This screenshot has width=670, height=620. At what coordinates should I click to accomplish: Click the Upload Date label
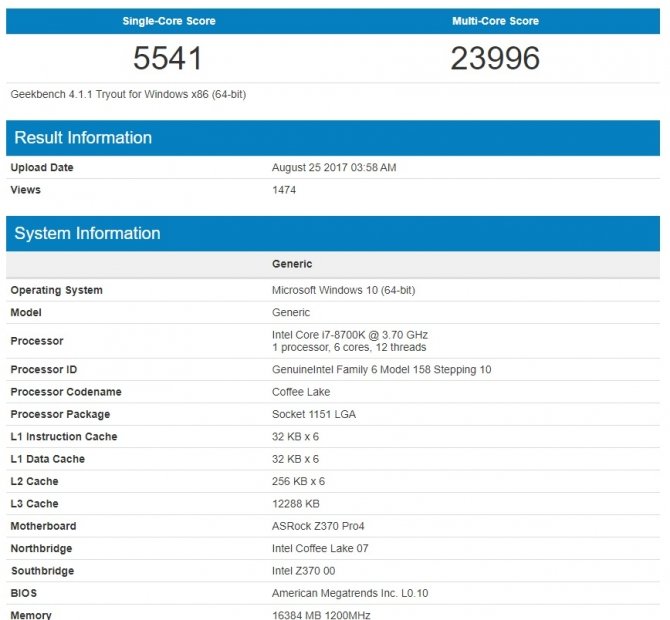pyautogui.click(x=42, y=167)
